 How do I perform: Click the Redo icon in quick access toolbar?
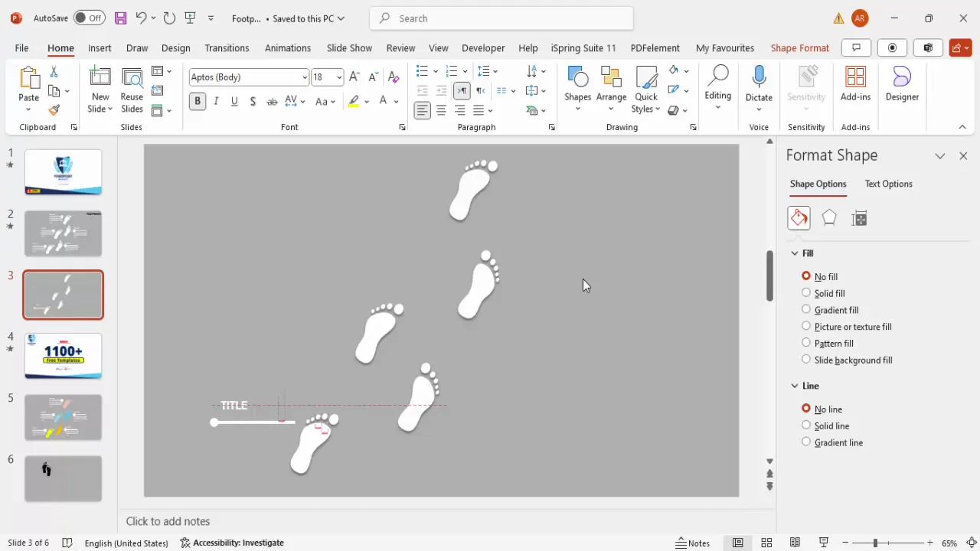[x=169, y=18]
